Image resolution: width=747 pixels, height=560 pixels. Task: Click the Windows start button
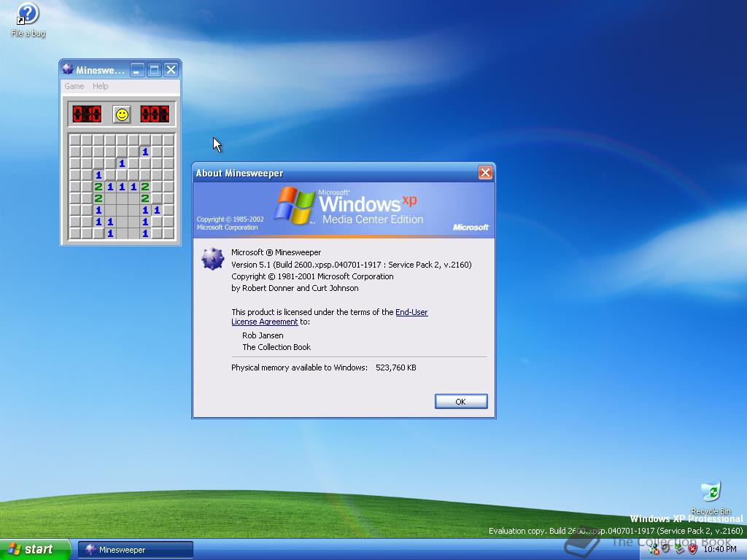tap(34, 549)
